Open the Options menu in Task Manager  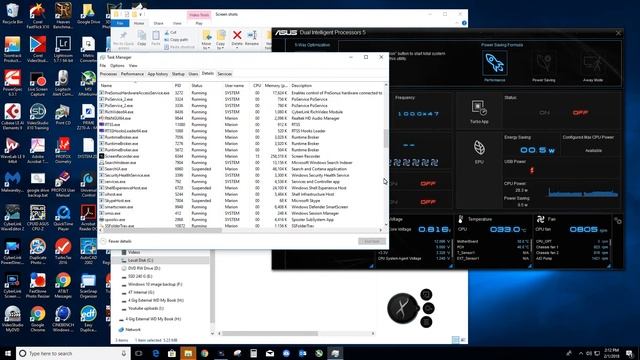pyautogui.click(x=117, y=65)
